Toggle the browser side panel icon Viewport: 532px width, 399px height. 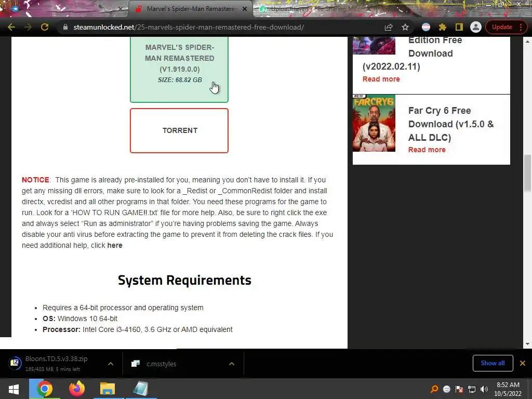[459, 27]
